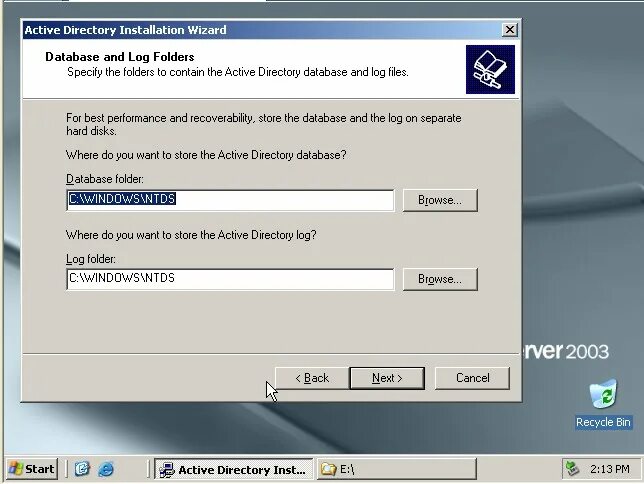Click the Database folder label
Viewport: 644px width, 484px height.
tap(105, 179)
